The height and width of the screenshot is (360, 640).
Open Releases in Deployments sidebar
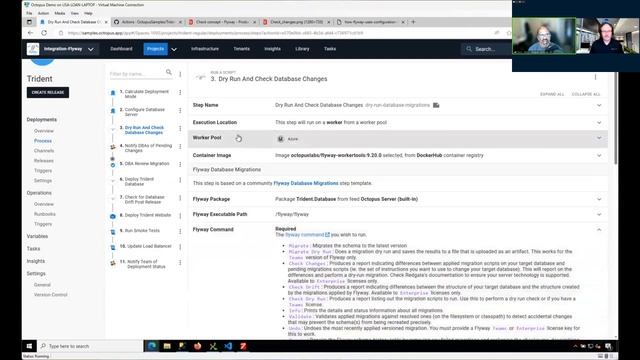(44, 161)
